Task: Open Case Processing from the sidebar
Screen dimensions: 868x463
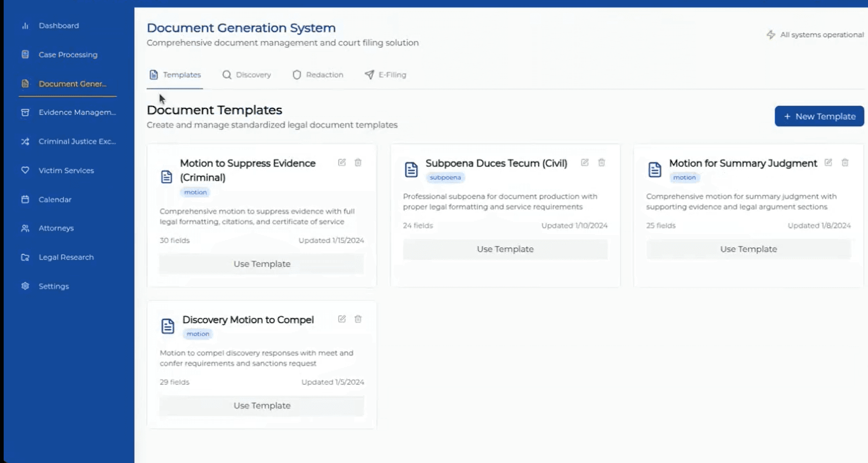Action: click(x=68, y=54)
